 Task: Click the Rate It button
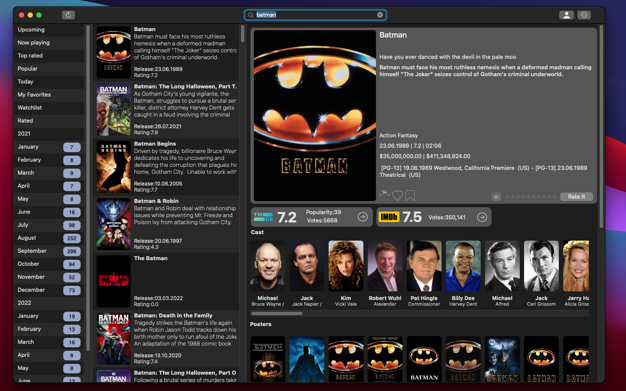tap(576, 196)
